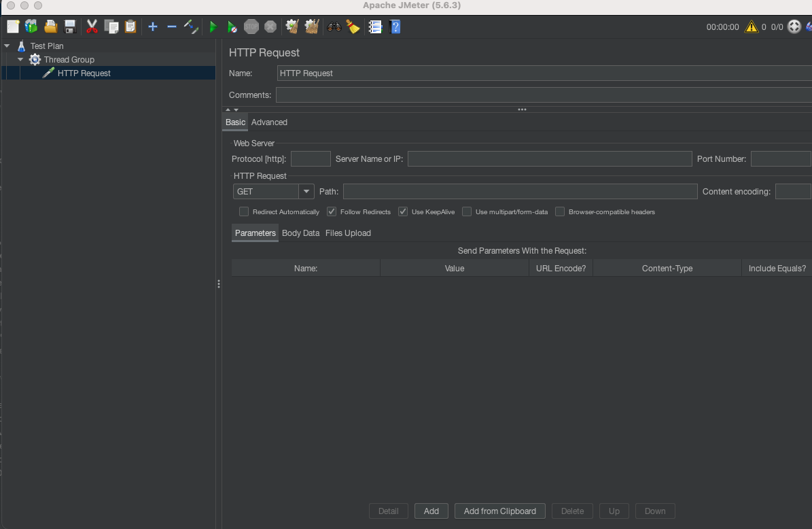
Task: Click the Thread Group gear icon
Action: point(35,60)
